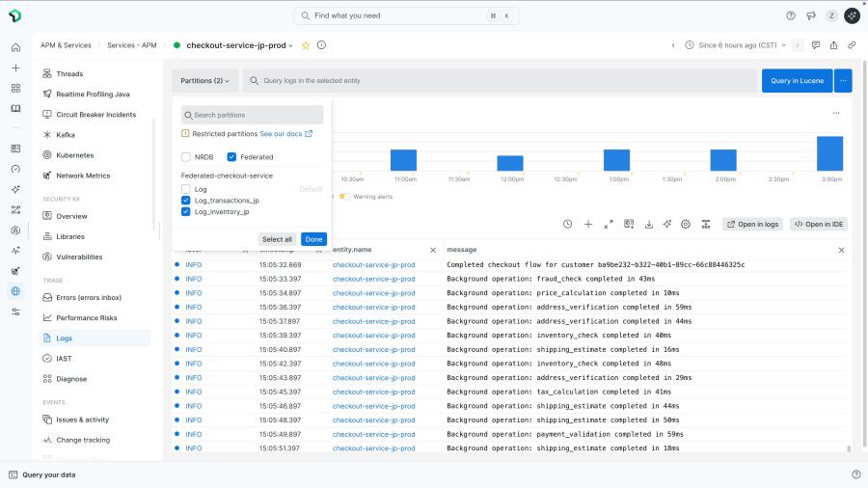The height and width of the screenshot is (488, 868).
Task: Click the Find what you need search bar
Action: point(406,16)
